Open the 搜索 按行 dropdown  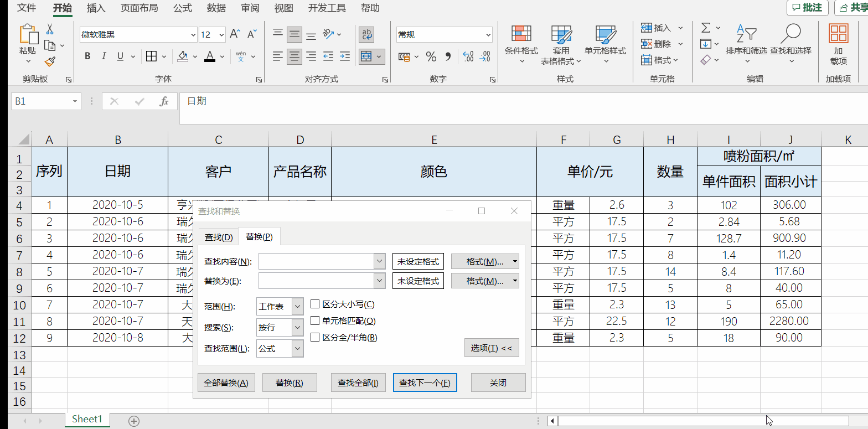point(298,327)
